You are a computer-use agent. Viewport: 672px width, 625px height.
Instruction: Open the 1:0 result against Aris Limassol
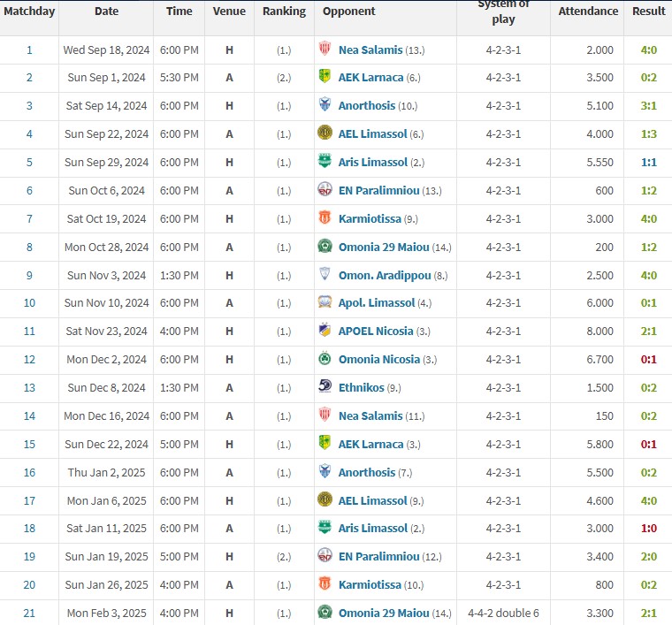(649, 529)
